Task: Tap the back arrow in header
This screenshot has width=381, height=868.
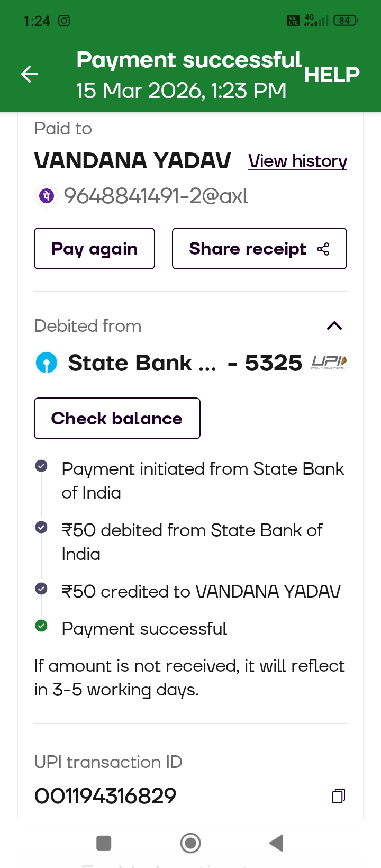Action: click(x=30, y=74)
